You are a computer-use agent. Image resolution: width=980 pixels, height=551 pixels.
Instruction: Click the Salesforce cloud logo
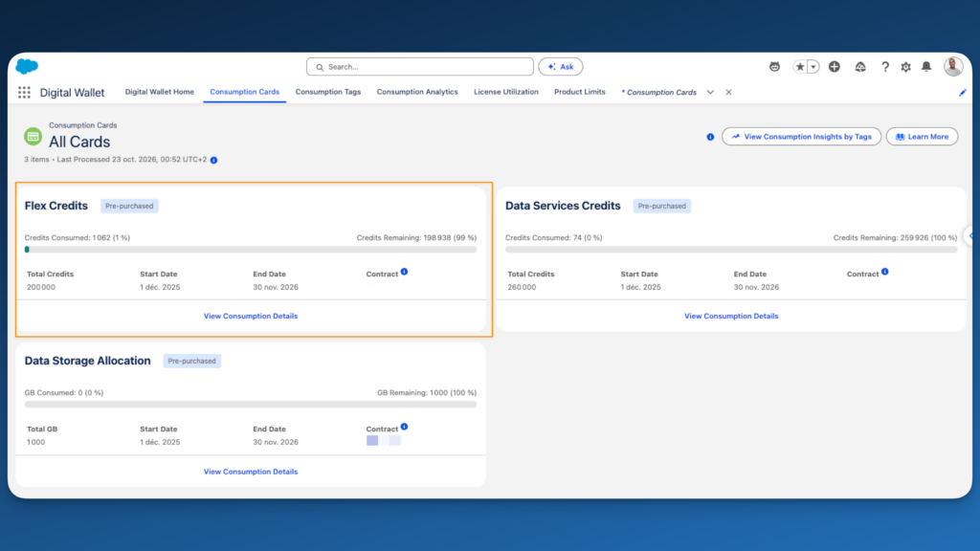pyautogui.click(x=27, y=66)
